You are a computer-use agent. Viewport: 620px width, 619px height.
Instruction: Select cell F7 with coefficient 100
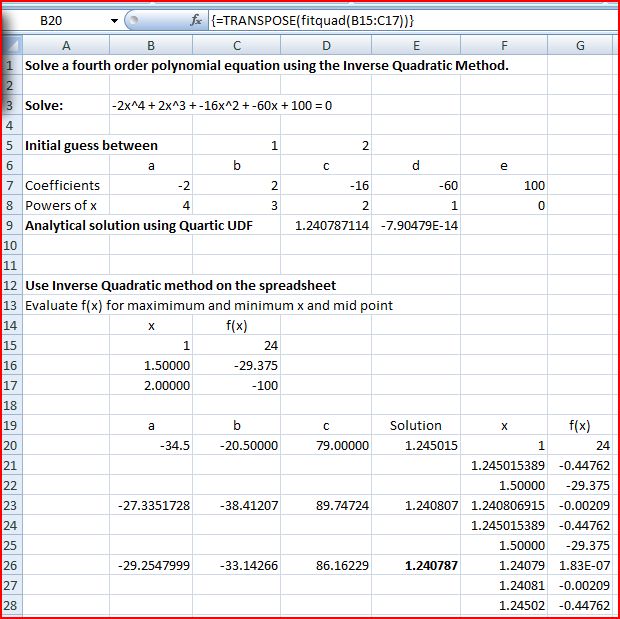click(x=504, y=185)
